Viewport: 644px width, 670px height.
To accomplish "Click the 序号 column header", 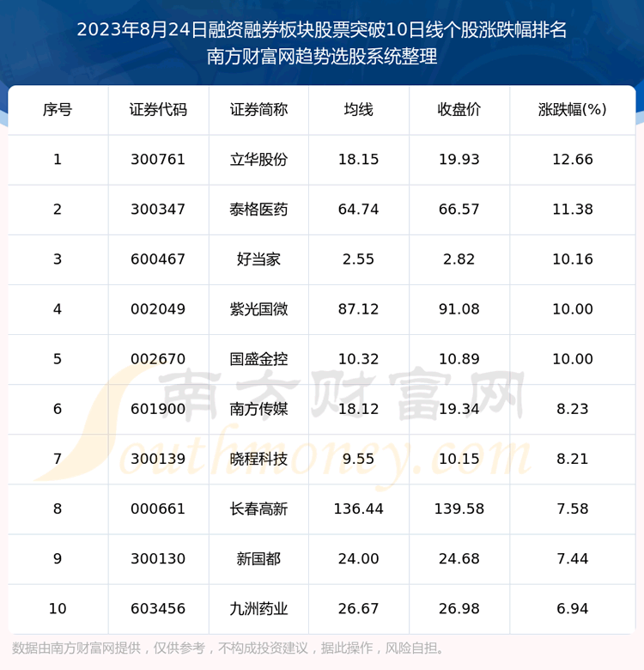I will click(58, 110).
